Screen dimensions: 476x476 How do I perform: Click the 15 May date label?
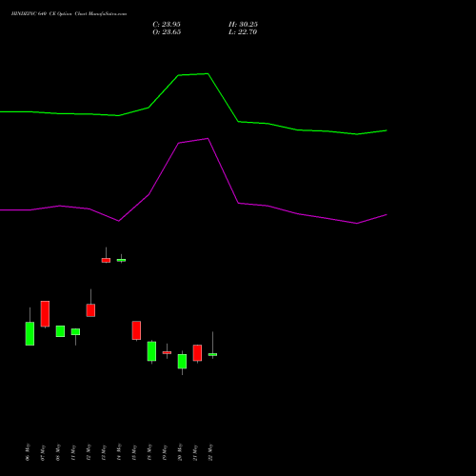134,452
